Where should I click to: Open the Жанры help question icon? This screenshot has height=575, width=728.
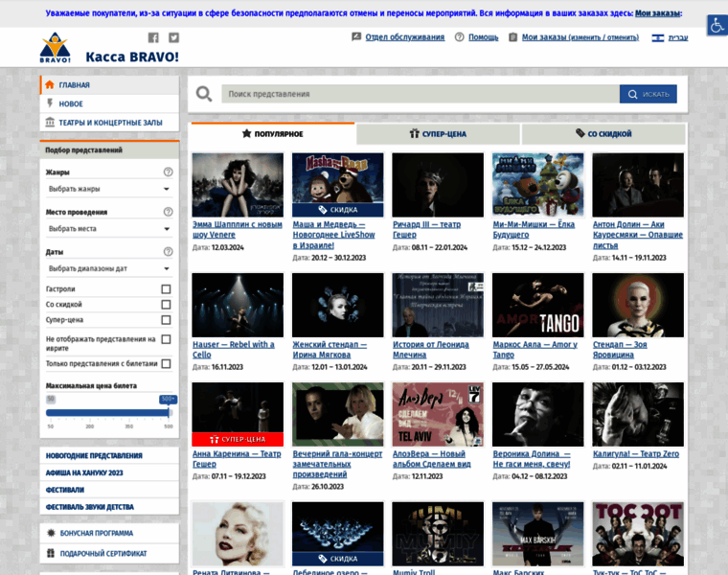(168, 172)
